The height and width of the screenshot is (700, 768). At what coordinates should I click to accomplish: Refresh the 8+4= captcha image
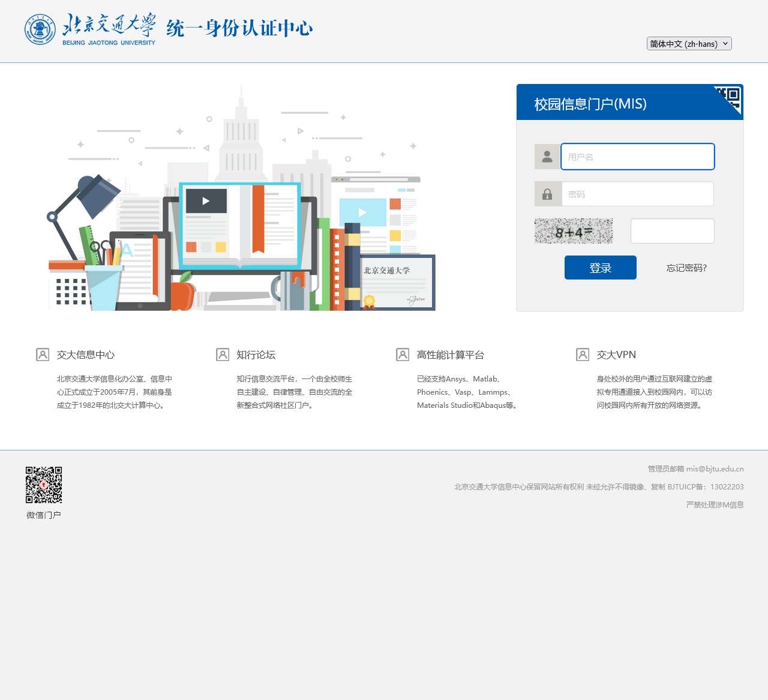tap(574, 231)
